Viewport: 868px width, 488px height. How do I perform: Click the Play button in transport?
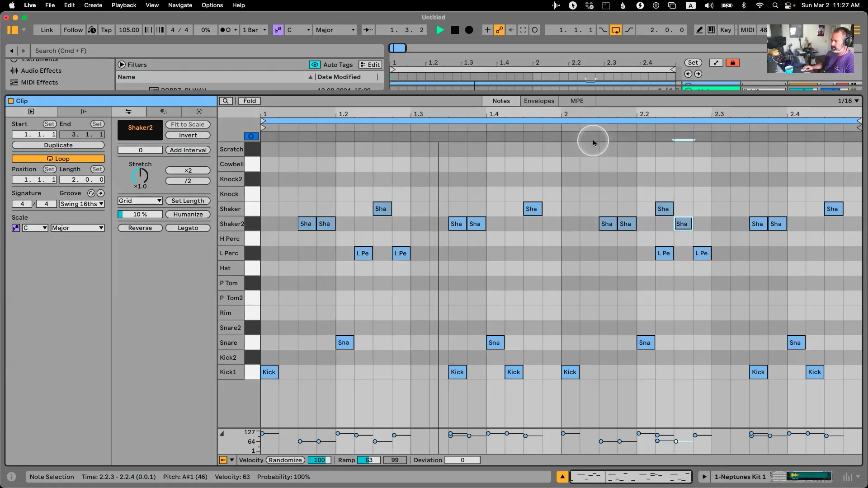click(439, 30)
